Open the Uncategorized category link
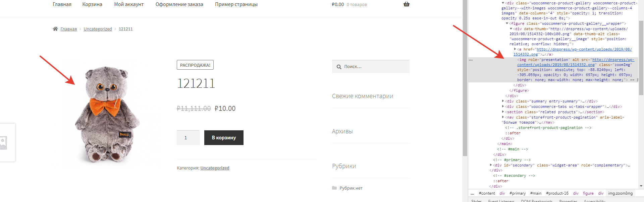Viewport: 644px width, 202px height. [215, 168]
